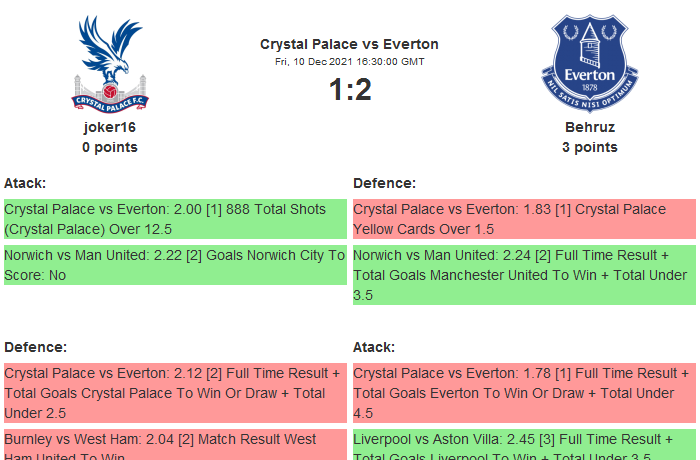Screen dimensions: 700x460
Task: Click joker16's Atack section heading
Action: tap(25, 183)
